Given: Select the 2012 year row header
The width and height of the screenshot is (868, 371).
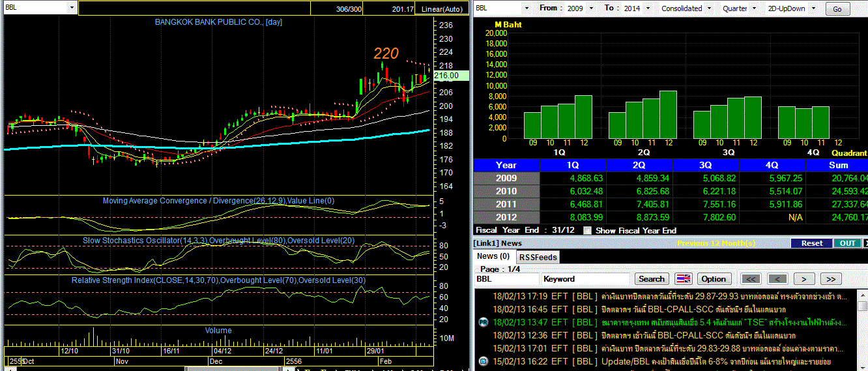Looking at the screenshot, I should point(506,217).
